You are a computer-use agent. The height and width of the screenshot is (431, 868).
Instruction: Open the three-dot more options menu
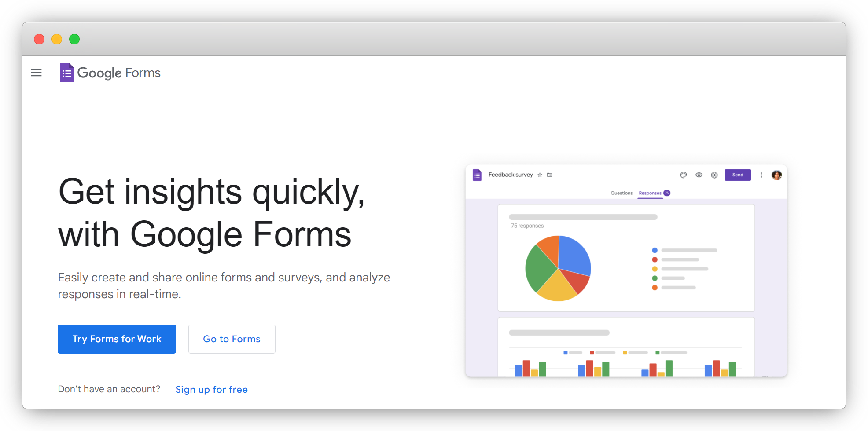click(x=761, y=175)
